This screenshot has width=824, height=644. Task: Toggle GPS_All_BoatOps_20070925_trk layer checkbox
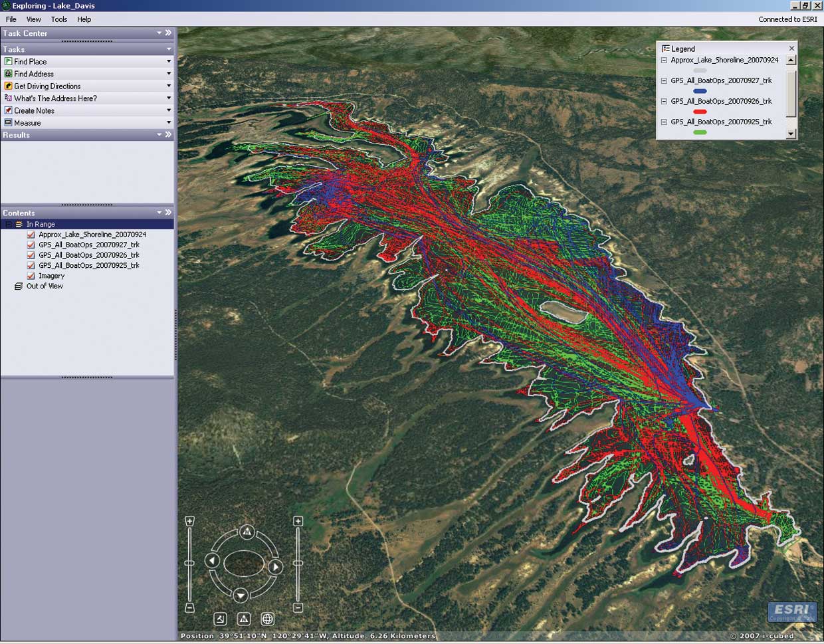[31, 265]
